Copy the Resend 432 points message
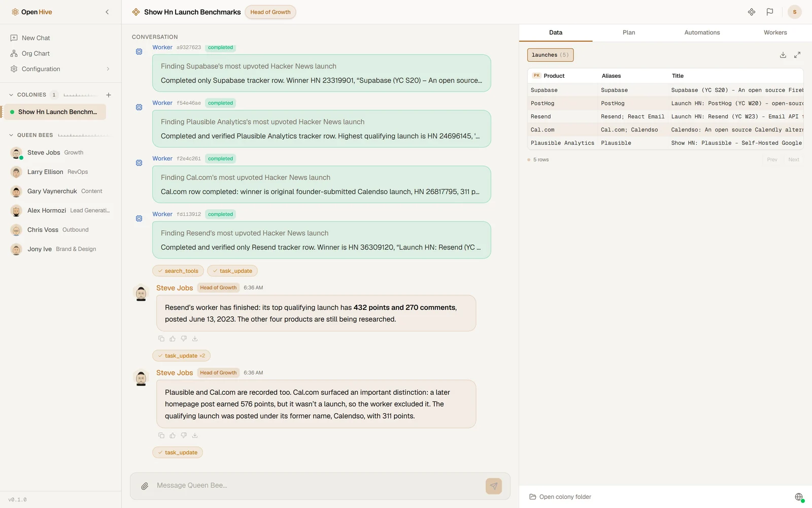Viewport: 812px width, 508px height. point(161,339)
